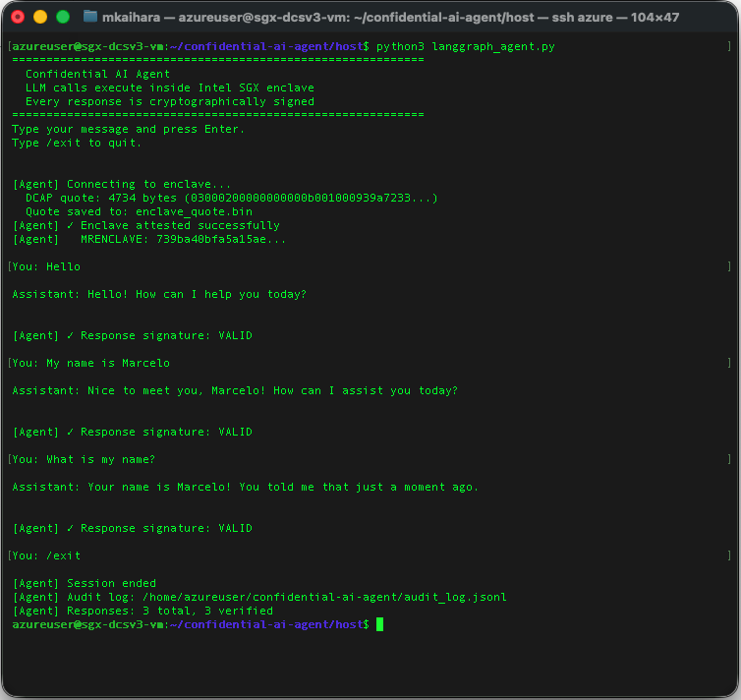Viewport: 741px width, 700px height.
Task: Click 'You: My name is Marcelo' line
Action: [90, 363]
